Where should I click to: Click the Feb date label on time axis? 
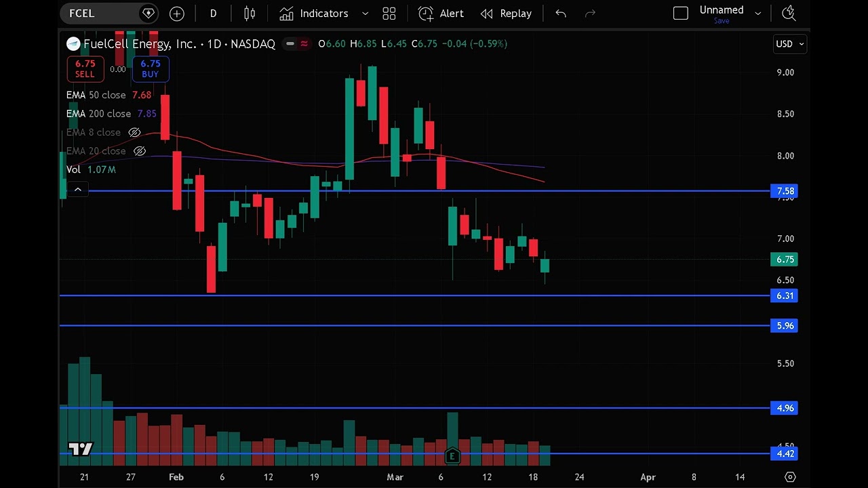coord(176,477)
